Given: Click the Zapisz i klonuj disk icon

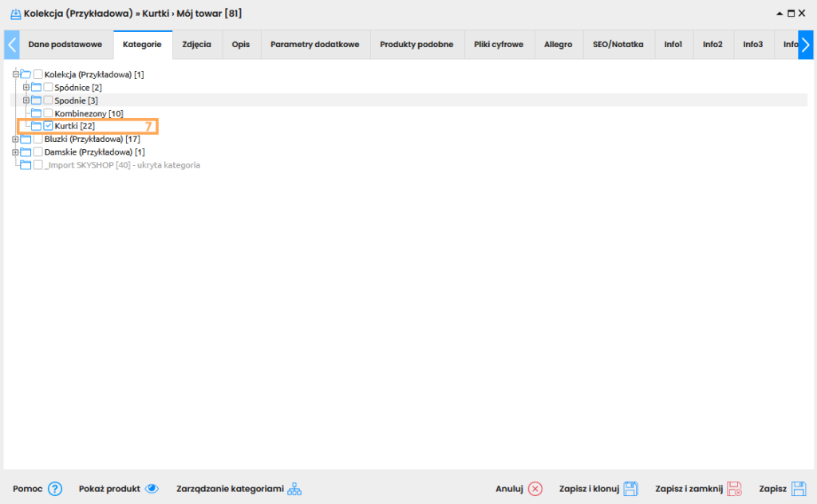Looking at the screenshot, I should [x=630, y=489].
